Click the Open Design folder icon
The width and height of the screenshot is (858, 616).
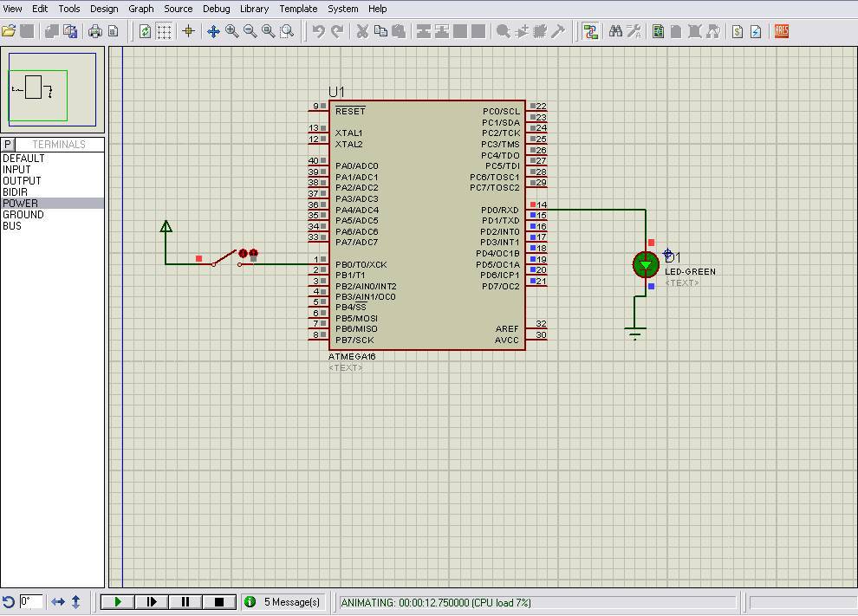pyautogui.click(x=9, y=31)
